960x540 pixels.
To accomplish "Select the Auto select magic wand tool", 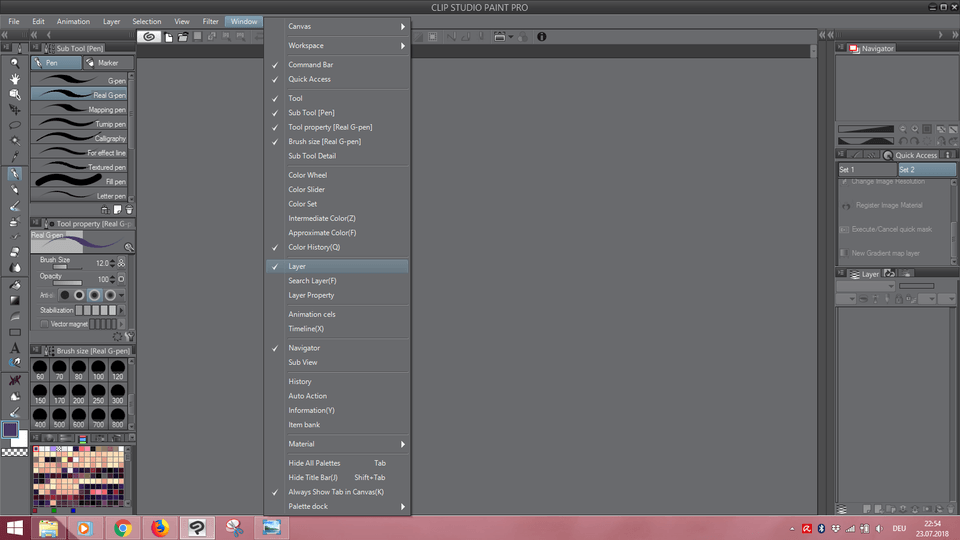I will pyautogui.click(x=15, y=140).
